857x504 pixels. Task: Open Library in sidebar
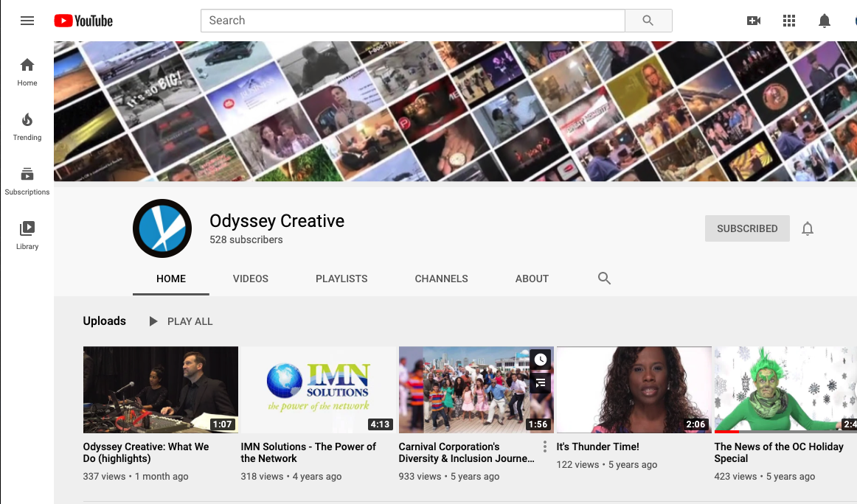[27, 236]
